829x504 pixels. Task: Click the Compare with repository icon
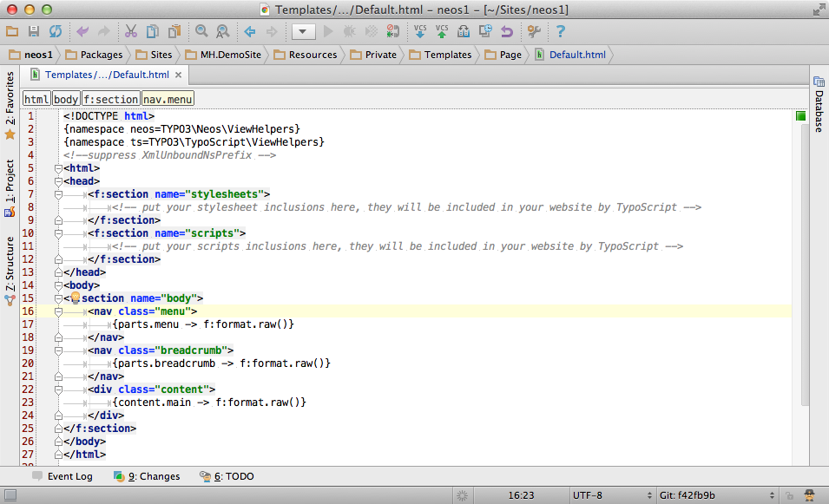click(485, 32)
